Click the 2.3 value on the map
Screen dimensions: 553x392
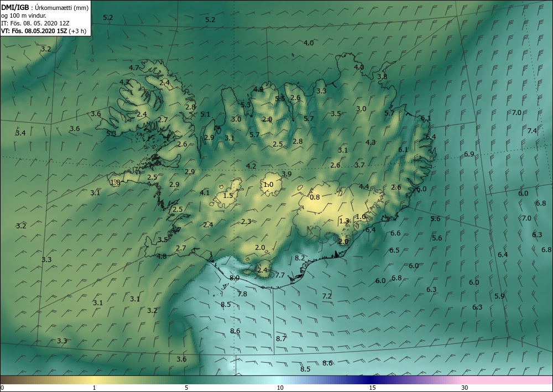[246, 221]
